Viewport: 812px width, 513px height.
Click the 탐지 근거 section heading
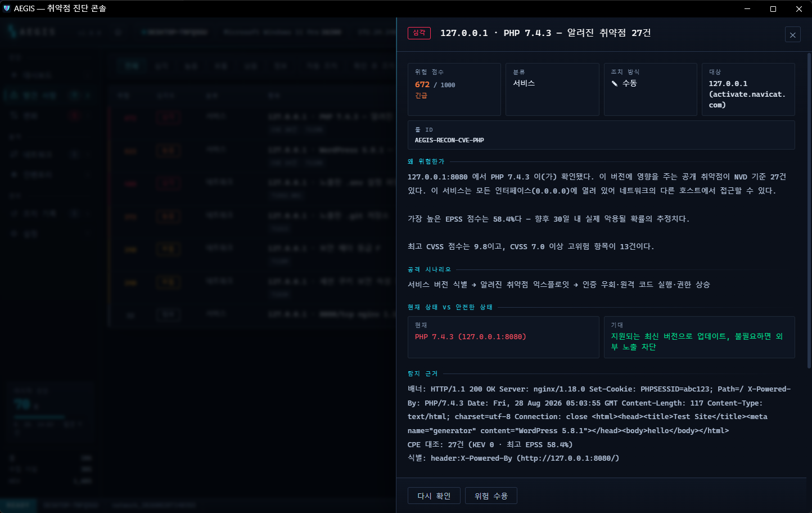422,373
